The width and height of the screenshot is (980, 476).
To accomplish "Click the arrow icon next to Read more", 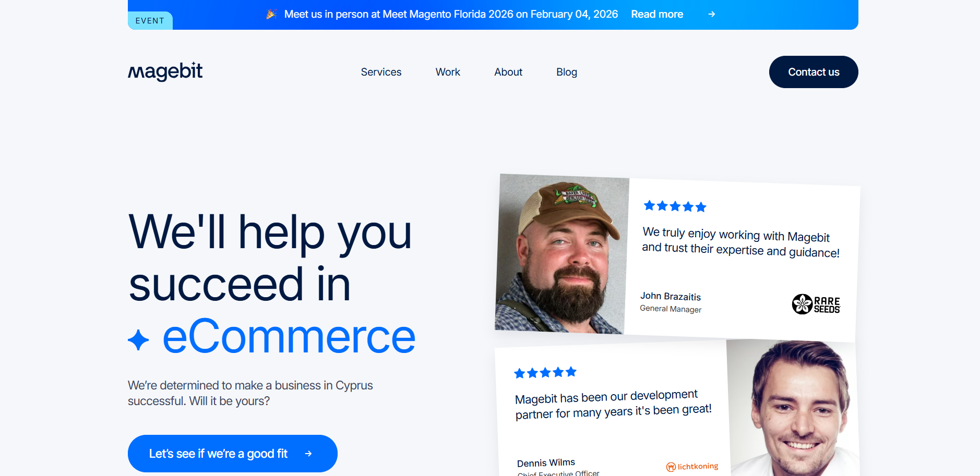I will (x=711, y=15).
